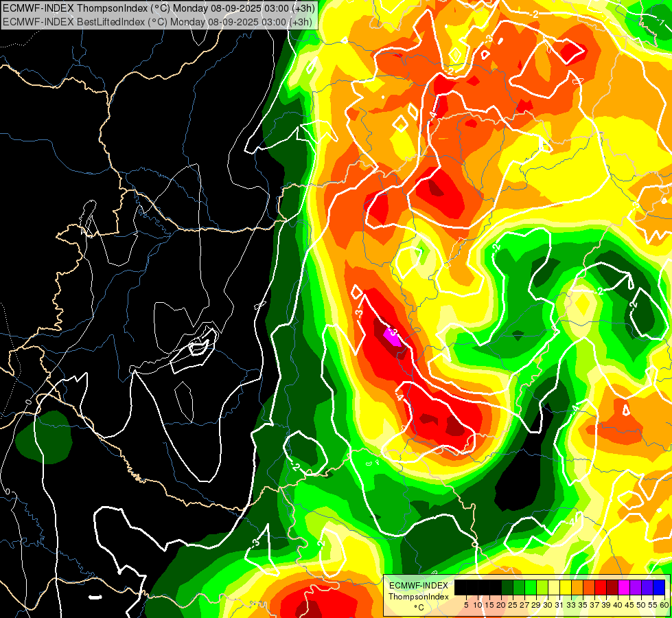672x618 pixels.
Task: Click the legend value label 37
Action: 594,605
